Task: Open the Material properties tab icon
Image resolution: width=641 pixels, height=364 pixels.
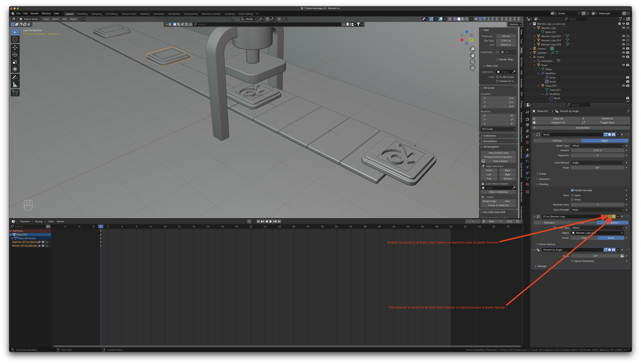Action: [527, 184]
